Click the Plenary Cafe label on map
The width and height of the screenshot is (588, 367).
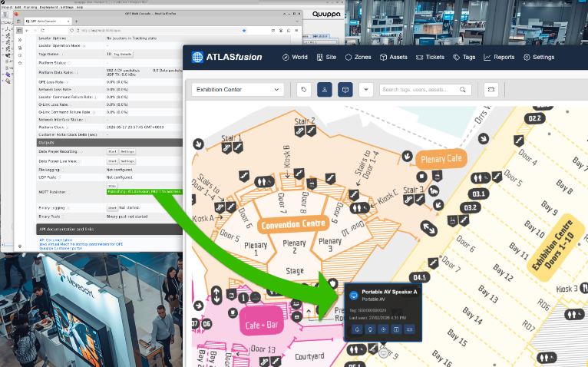point(441,159)
